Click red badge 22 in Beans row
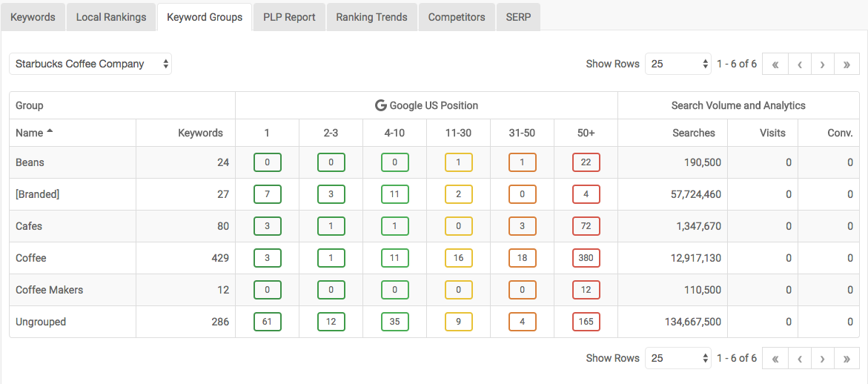 586,162
